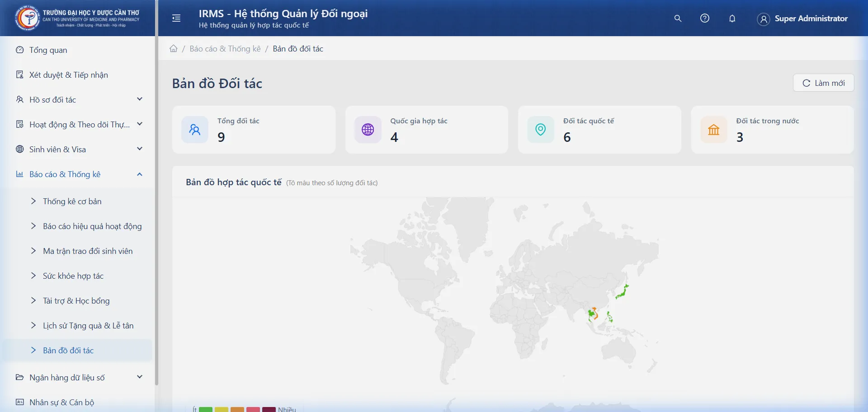Click the home icon in breadcrumb
Screen dimensions: 868x412
[174, 49]
